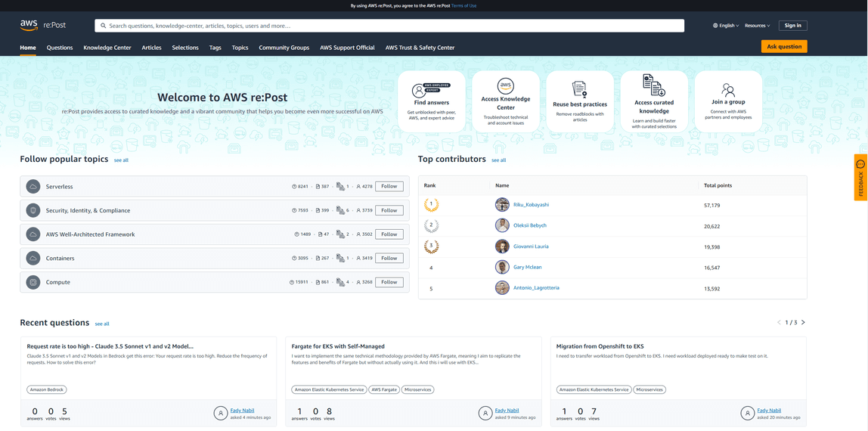The height and width of the screenshot is (431, 868).
Task: Click Riku_Kobayashi's avatar
Action: tap(502, 205)
